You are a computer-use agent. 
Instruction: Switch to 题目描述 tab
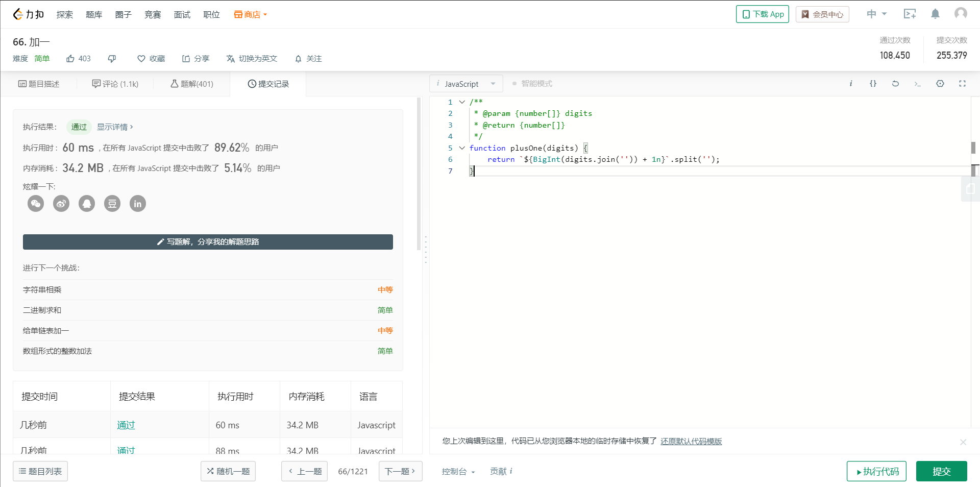click(39, 84)
